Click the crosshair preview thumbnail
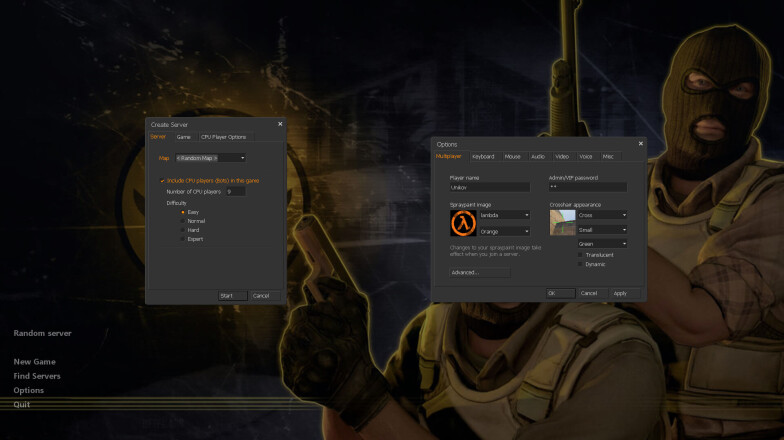784x440 pixels. pyautogui.click(x=562, y=222)
